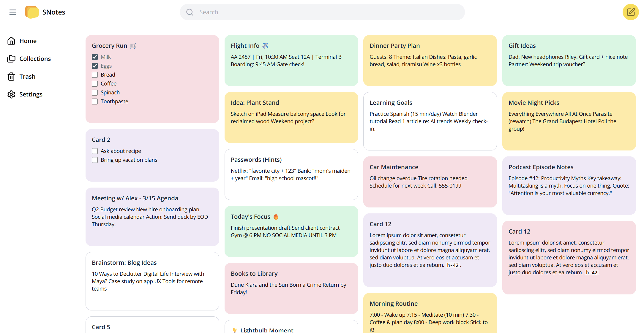Focus the Search input field

coord(322,12)
